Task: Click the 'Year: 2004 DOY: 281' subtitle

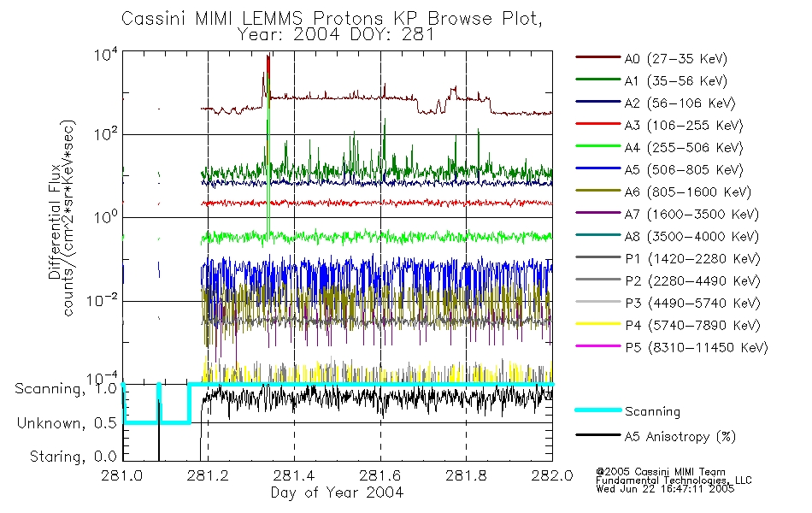Action: click(x=336, y=35)
